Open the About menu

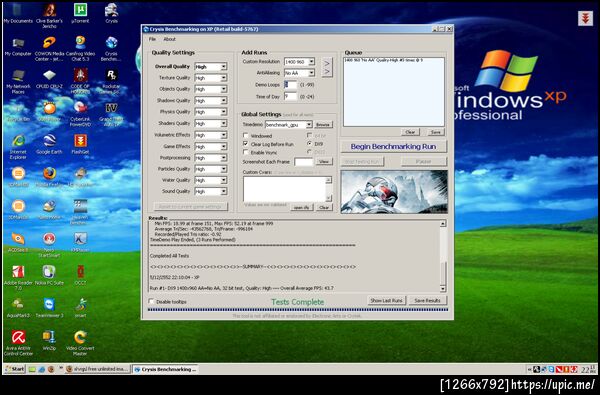(x=169, y=39)
